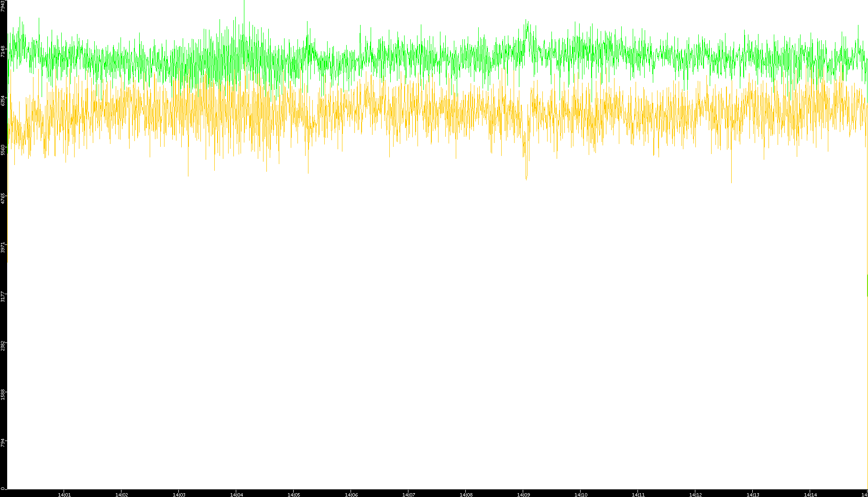Click the 7943 y-axis label
The height and width of the screenshot is (497, 868).
(3, 6)
